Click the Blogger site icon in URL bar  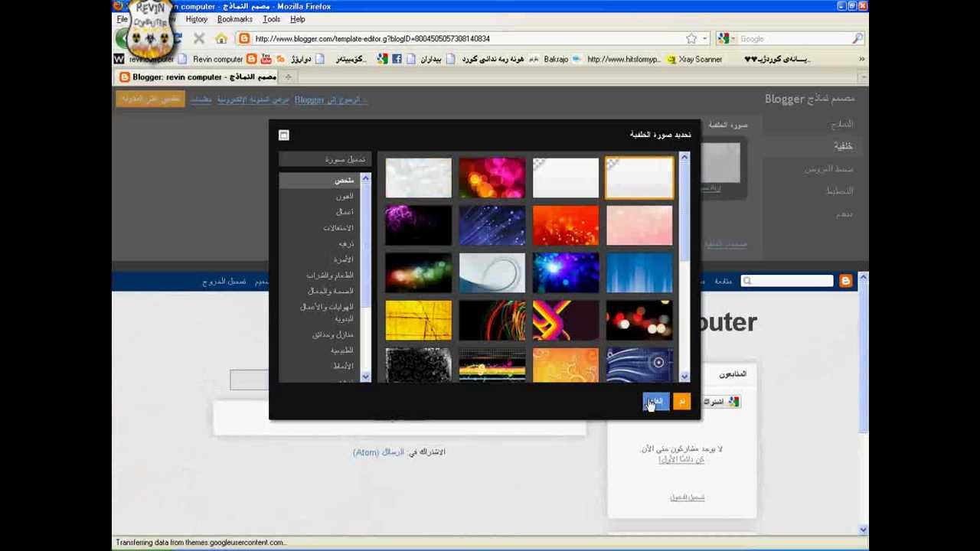point(243,38)
